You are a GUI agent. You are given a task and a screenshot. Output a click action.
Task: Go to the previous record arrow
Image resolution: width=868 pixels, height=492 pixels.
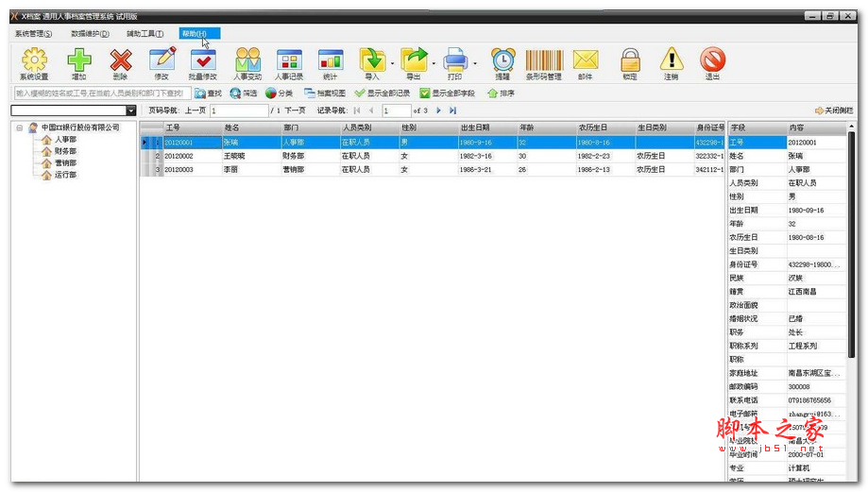pyautogui.click(x=371, y=110)
